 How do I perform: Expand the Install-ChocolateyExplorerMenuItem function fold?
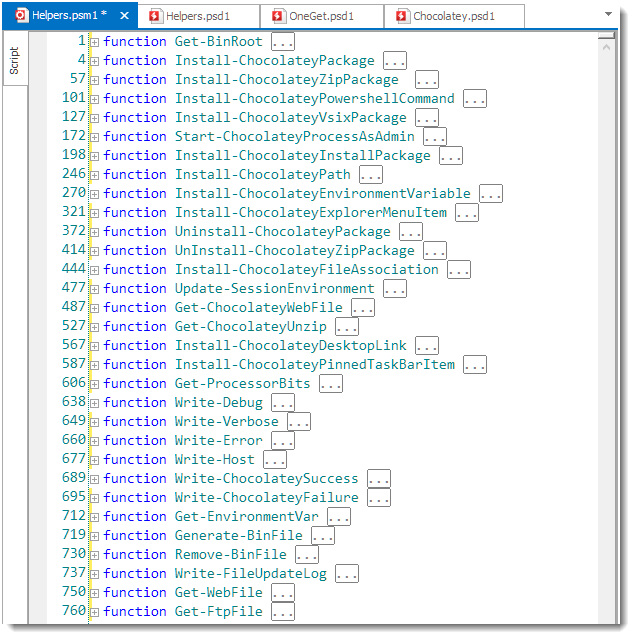(95, 213)
